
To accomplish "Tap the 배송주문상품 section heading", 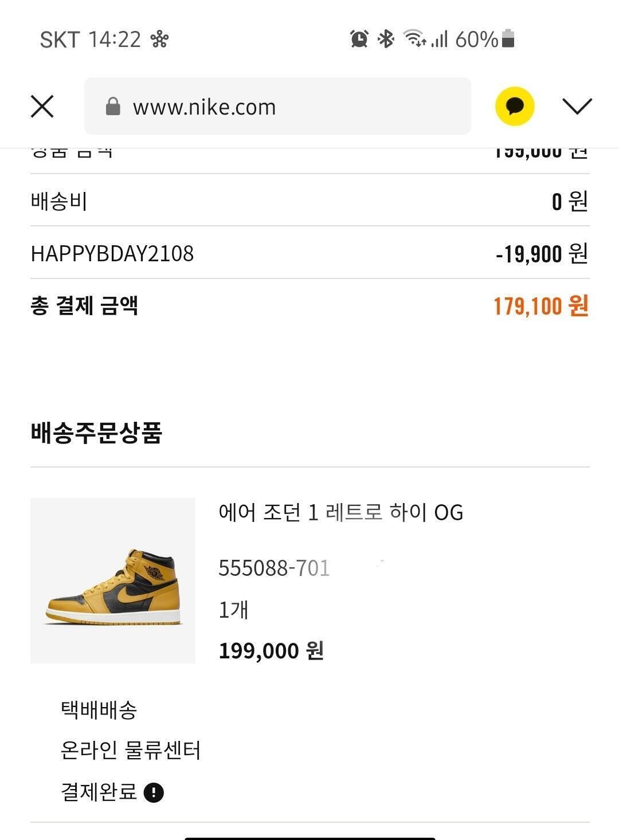I will pyautogui.click(x=96, y=432).
